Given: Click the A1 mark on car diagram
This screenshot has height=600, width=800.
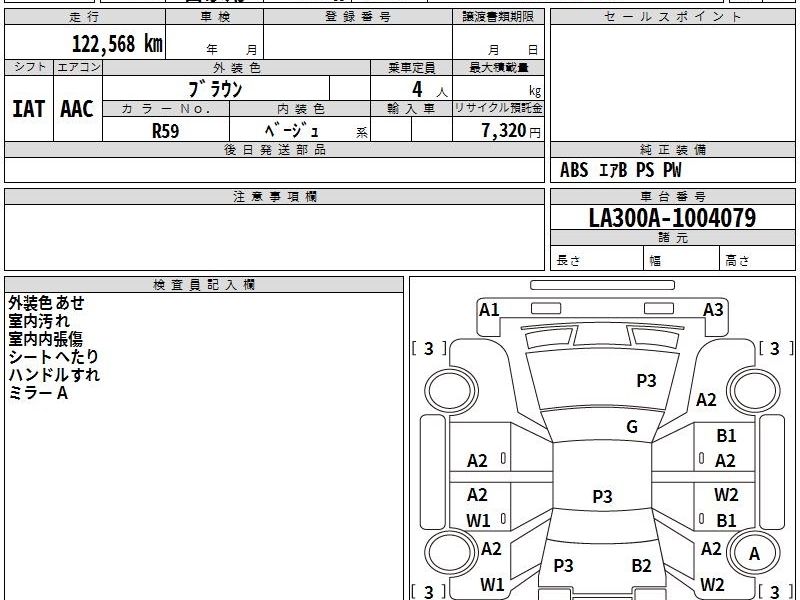Looking at the screenshot, I should tap(489, 310).
